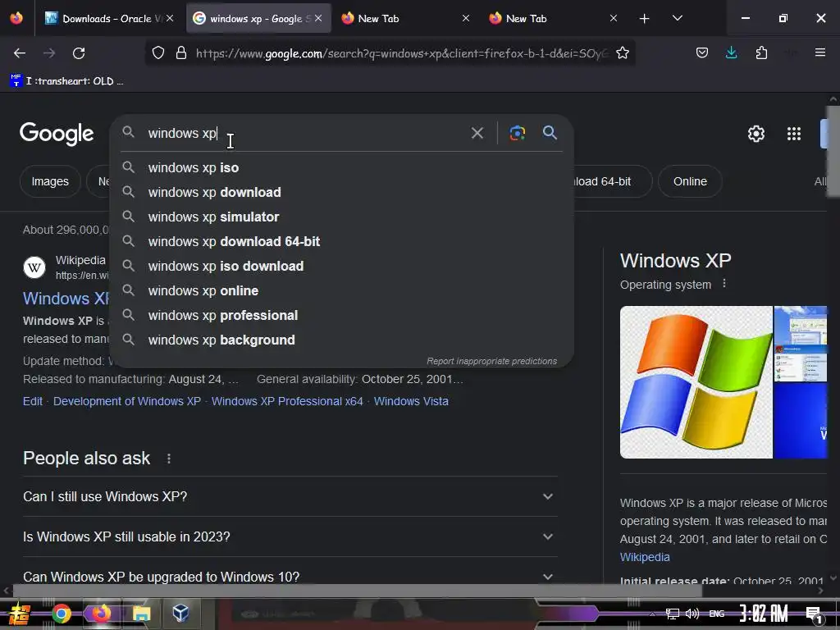Choose suggestion windows xp iso
The width and height of the screenshot is (840, 630).
tap(342, 167)
